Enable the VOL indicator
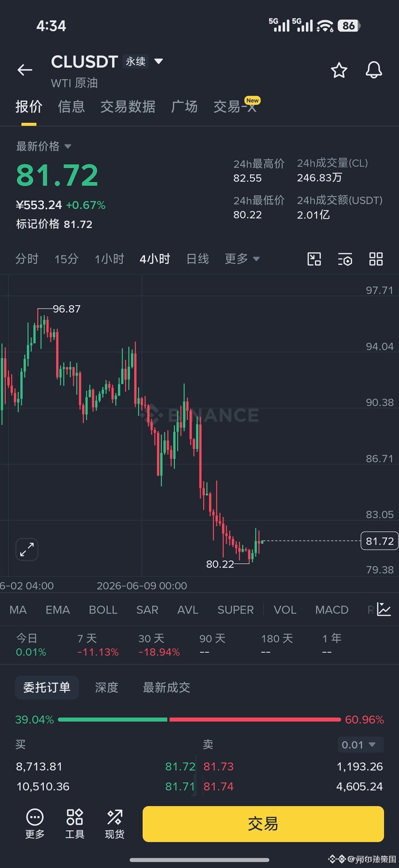399x868 pixels. pos(285,609)
